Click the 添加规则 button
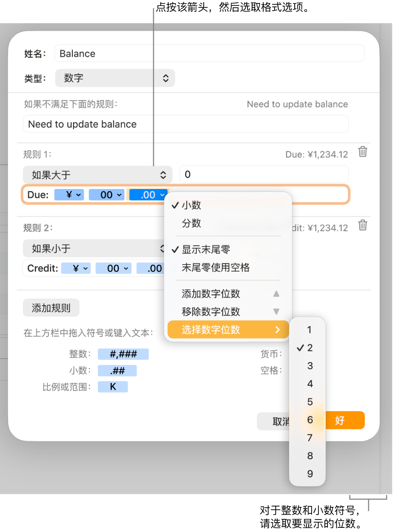393x532 pixels. [51, 307]
